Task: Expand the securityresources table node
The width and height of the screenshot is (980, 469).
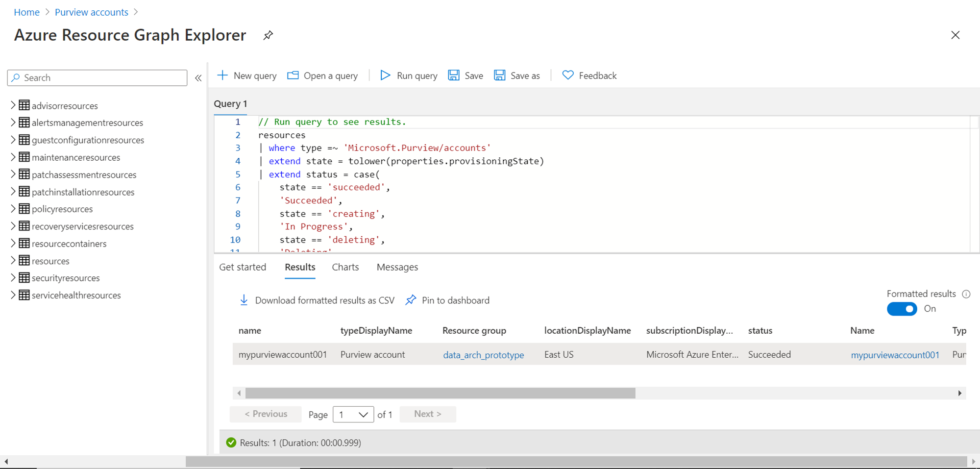Action: point(13,278)
